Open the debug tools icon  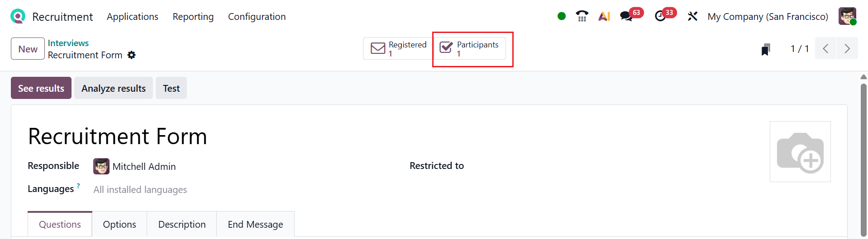(x=692, y=16)
